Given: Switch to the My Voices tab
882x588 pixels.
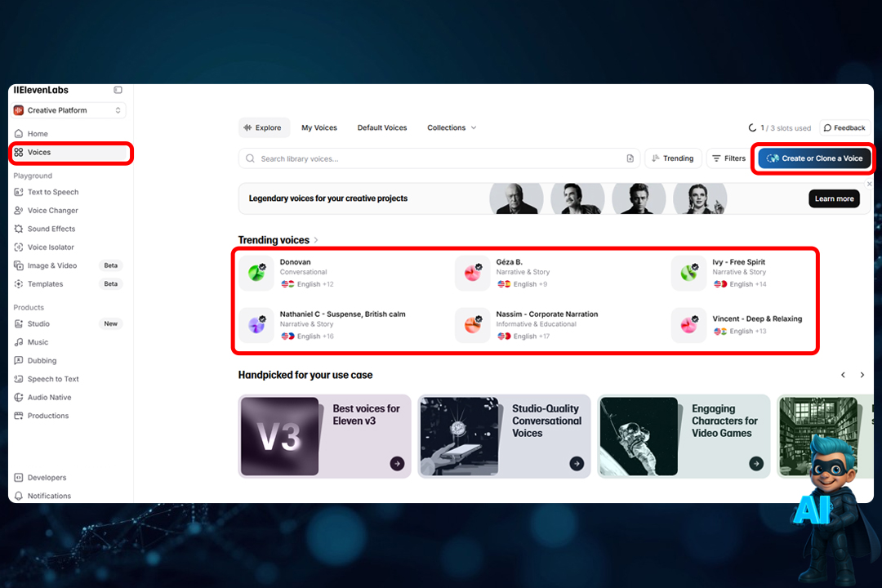Looking at the screenshot, I should tap(319, 127).
